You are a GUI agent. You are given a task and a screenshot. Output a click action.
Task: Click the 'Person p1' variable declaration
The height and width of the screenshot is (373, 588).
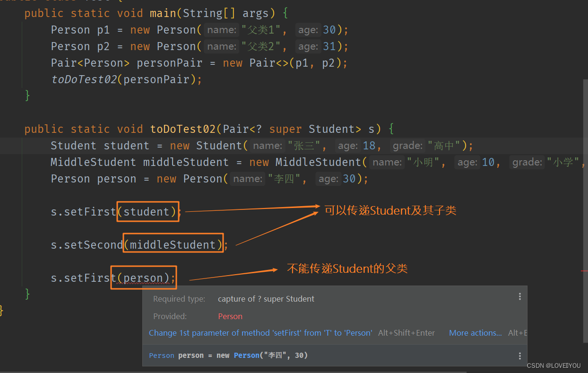(80, 30)
